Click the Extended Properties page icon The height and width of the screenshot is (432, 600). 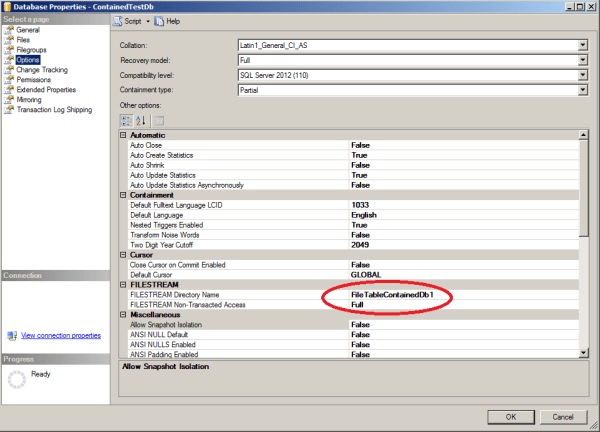[9, 90]
